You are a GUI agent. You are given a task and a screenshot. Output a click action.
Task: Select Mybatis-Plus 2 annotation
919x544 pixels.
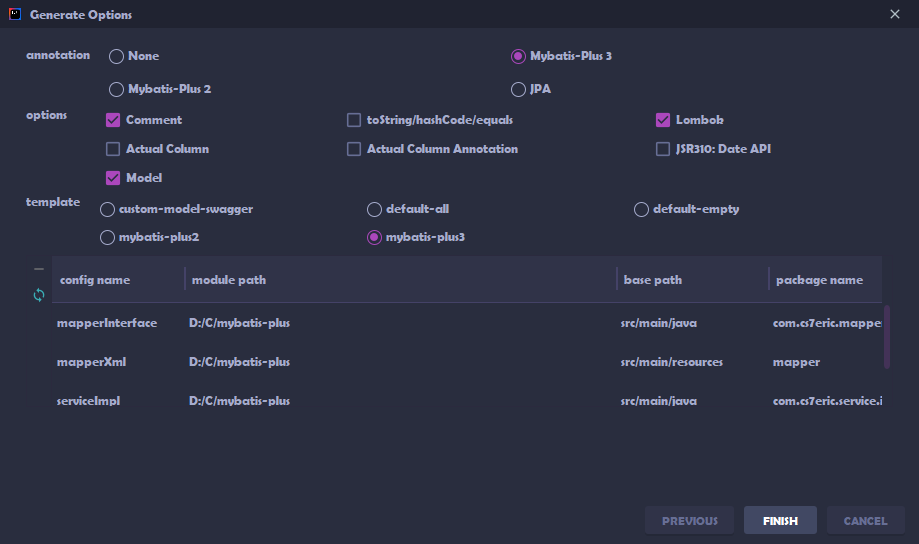(x=116, y=89)
